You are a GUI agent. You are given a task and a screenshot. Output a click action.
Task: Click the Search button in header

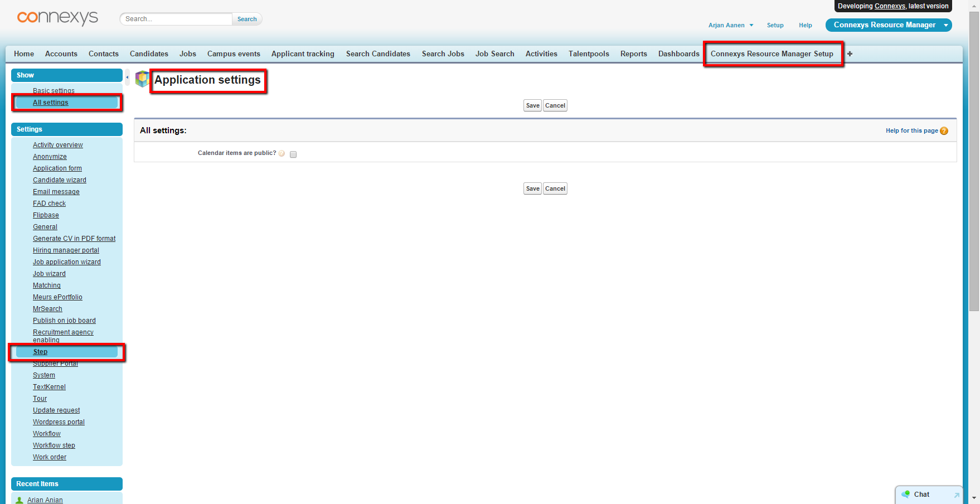(x=247, y=20)
